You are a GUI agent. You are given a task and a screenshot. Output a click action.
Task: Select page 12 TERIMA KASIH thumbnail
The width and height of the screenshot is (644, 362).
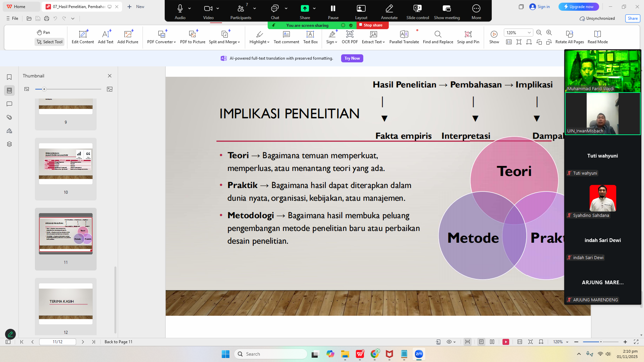tap(66, 304)
